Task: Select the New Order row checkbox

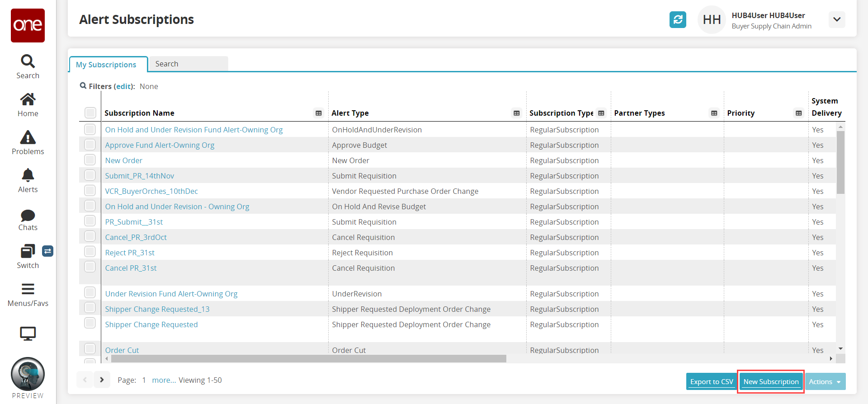Action: point(90,160)
